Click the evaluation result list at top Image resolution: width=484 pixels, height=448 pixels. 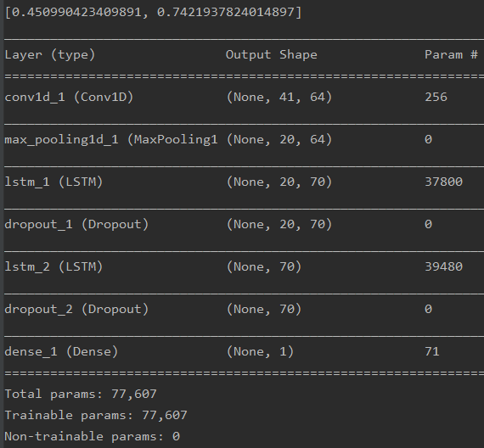(x=153, y=13)
